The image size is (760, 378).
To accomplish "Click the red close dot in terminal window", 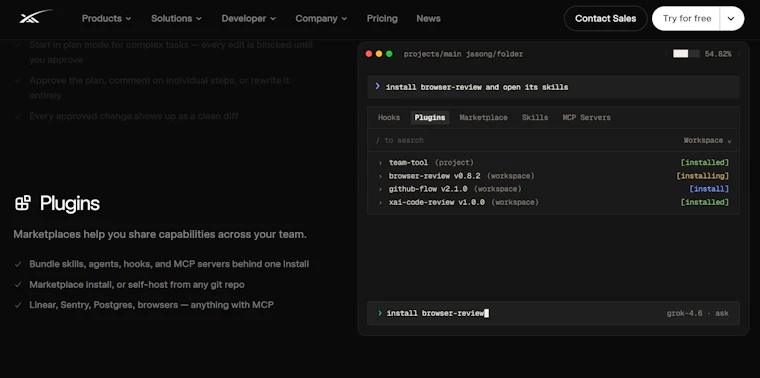I will coord(369,54).
